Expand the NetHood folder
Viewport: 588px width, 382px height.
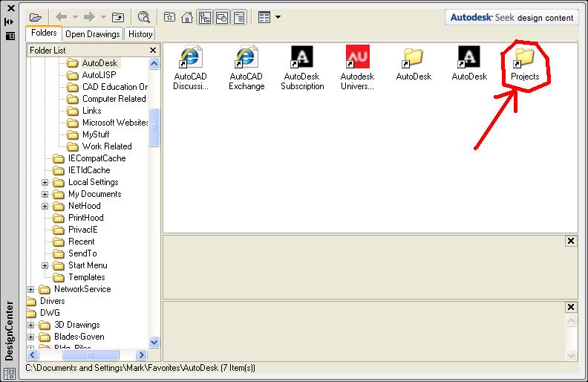point(45,207)
